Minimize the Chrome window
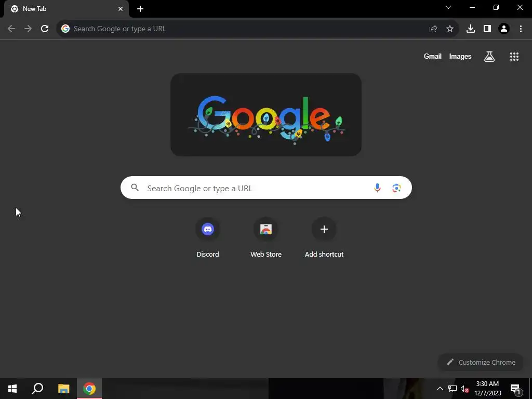Viewport: 532px width, 399px height. tap(472, 7)
